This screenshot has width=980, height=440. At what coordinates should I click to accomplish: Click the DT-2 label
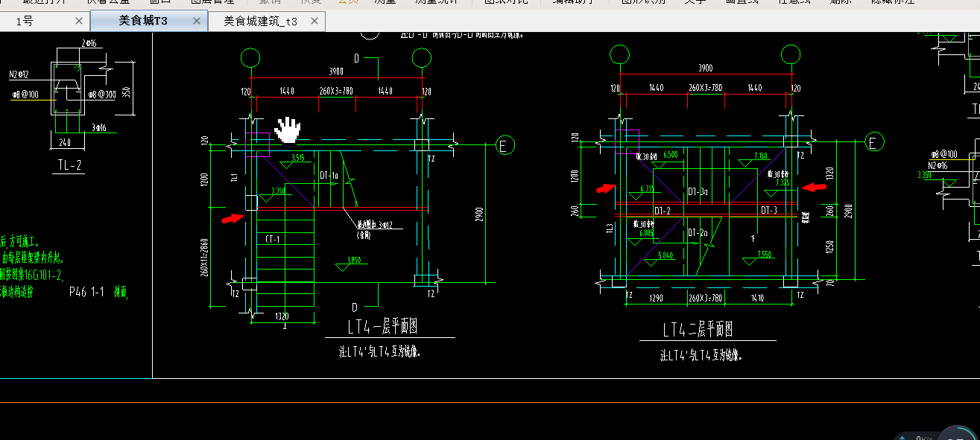pyautogui.click(x=663, y=211)
